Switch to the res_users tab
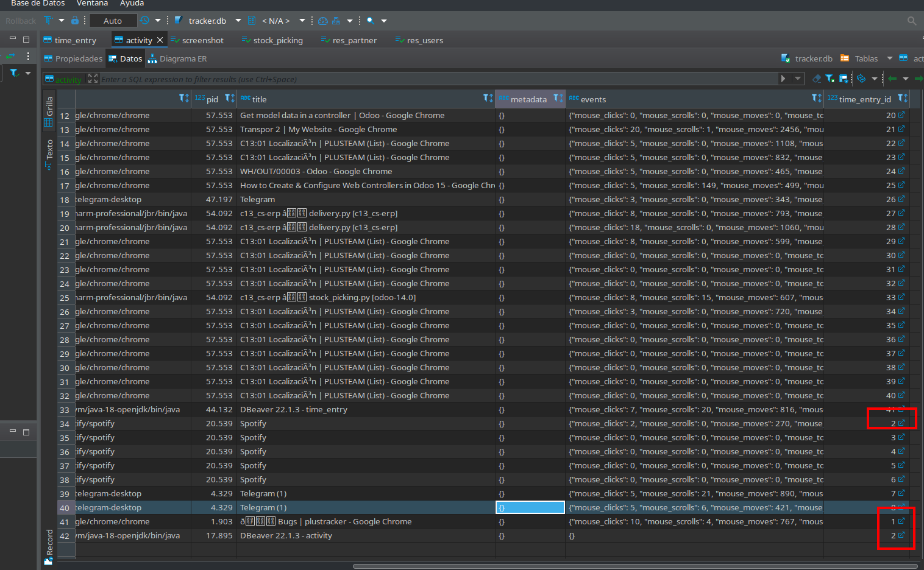 (419, 40)
